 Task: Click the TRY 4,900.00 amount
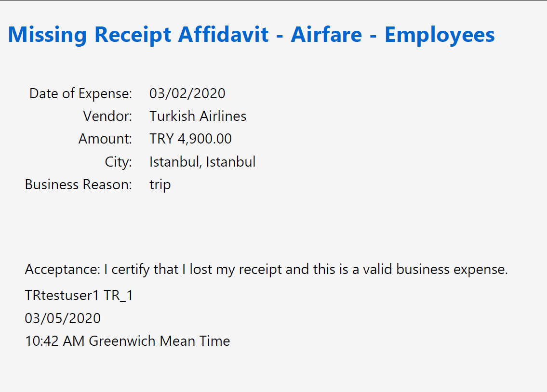click(x=190, y=139)
